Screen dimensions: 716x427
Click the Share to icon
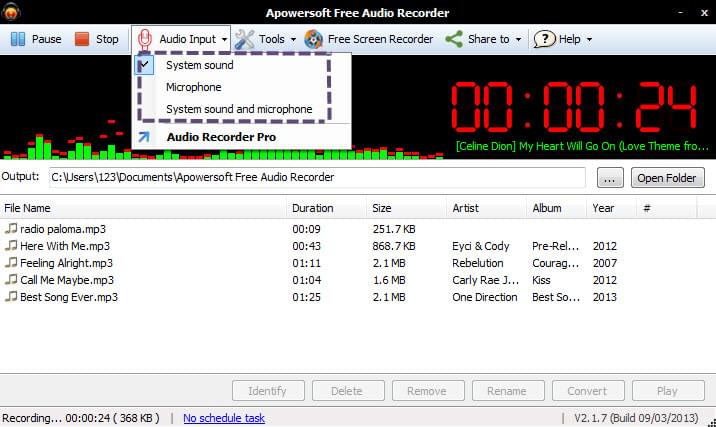click(454, 39)
